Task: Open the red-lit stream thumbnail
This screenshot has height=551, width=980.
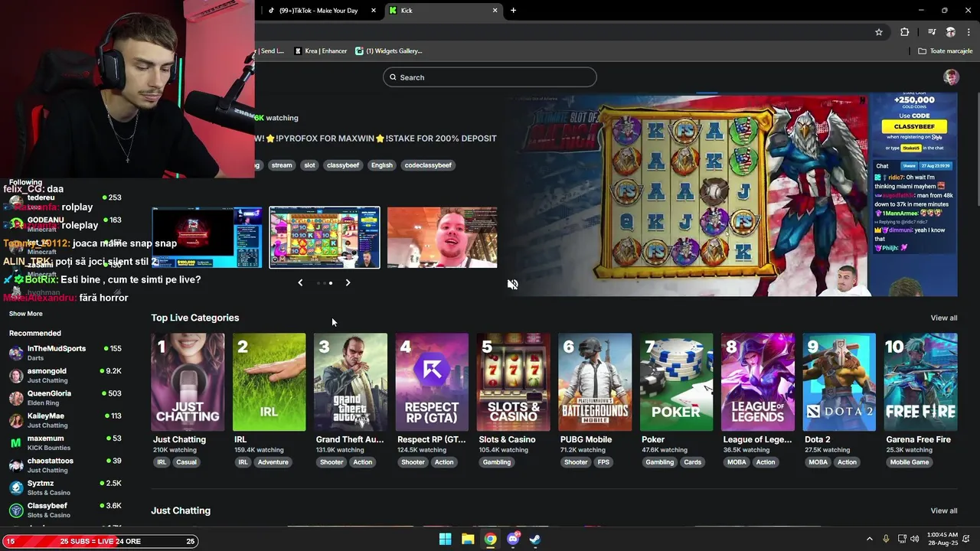Action: pos(207,237)
